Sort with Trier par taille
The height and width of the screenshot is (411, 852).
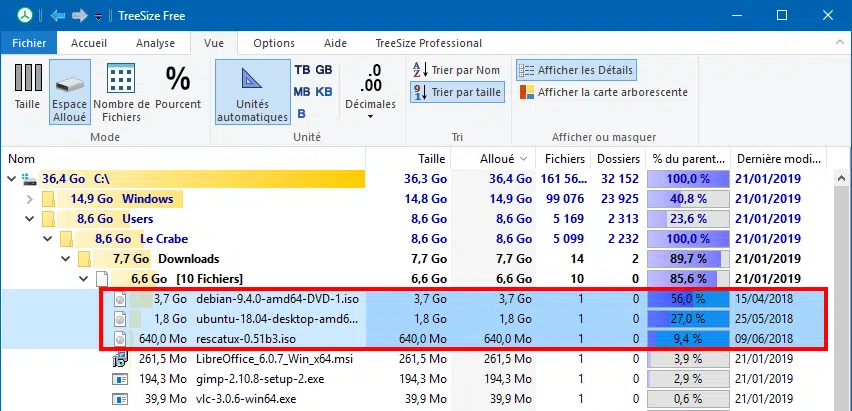456,92
